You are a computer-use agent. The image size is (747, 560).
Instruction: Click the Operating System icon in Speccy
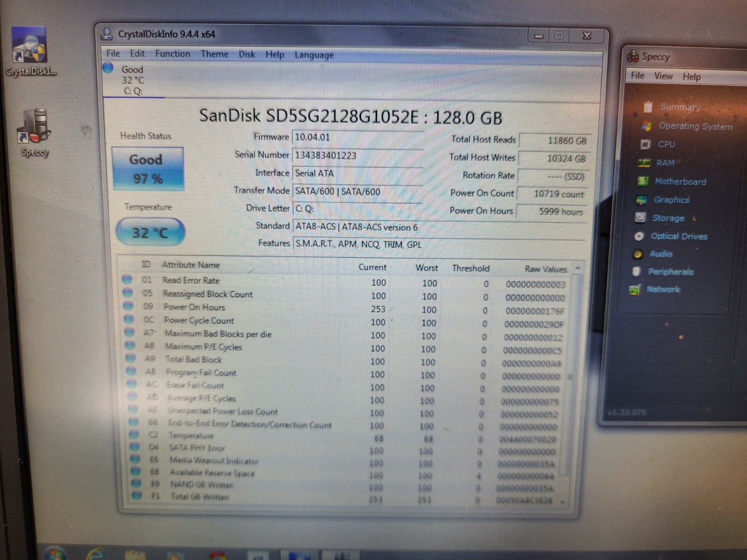point(647,126)
